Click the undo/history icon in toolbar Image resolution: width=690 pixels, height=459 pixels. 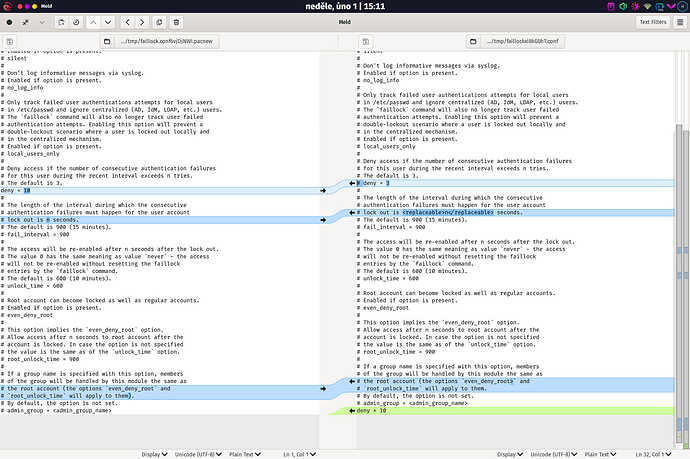(76, 21)
